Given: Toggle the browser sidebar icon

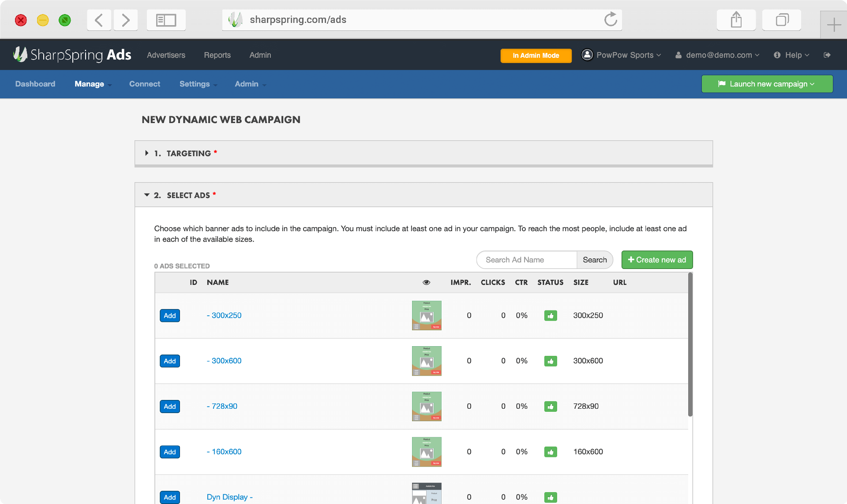Looking at the screenshot, I should [x=166, y=20].
